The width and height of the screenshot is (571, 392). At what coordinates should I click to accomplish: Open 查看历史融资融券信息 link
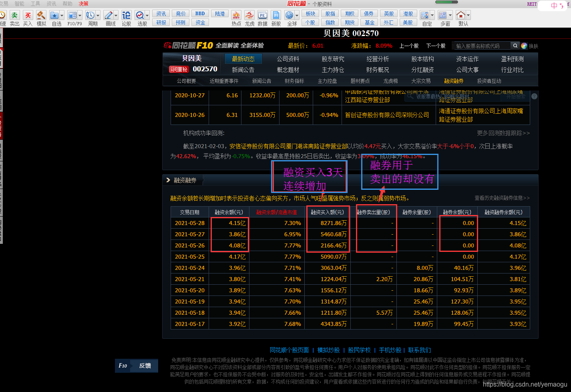[502, 198]
